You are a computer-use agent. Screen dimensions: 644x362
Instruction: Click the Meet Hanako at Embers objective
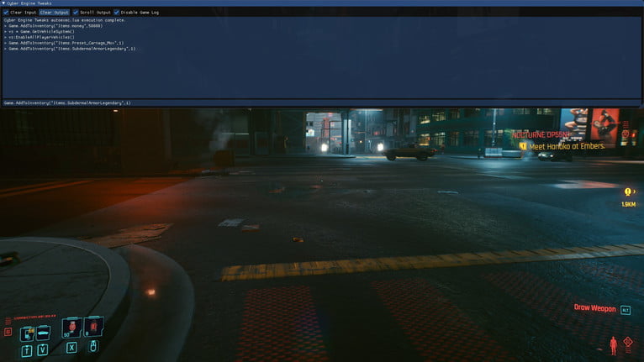(567, 146)
